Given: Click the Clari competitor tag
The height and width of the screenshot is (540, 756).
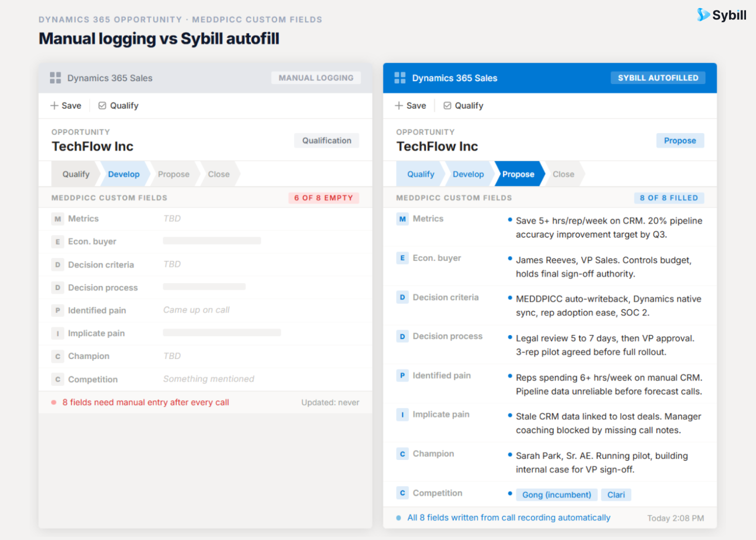Looking at the screenshot, I should [616, 494].
